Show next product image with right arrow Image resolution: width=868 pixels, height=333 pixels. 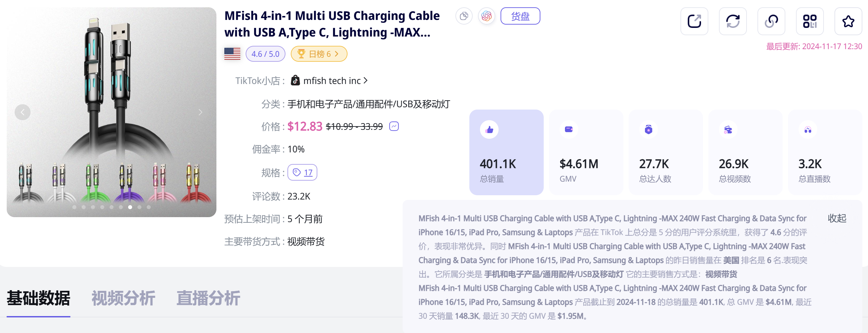200,112
